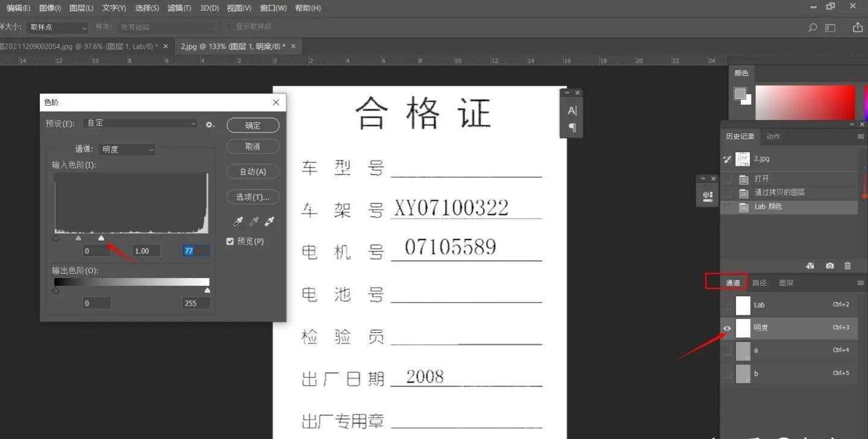Image resolution: width=868 pixels, height=439 pixels.
Task: Select the 通道 tab
Action: (x=733, y=283)
